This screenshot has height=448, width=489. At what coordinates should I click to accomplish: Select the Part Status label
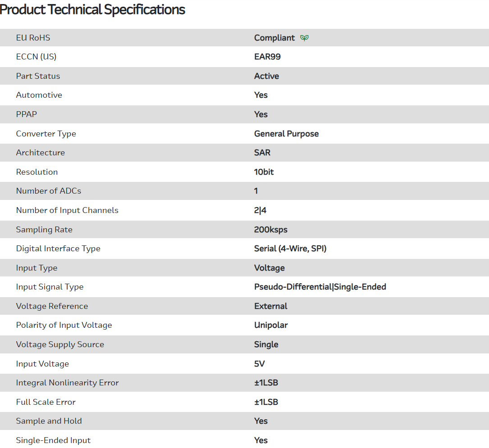38,76
